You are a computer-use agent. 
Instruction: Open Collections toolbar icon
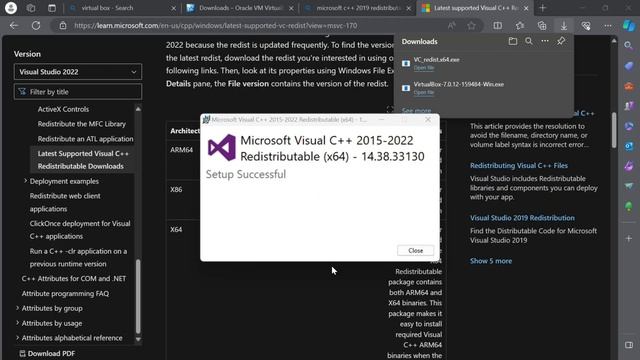tap(542, 25)
